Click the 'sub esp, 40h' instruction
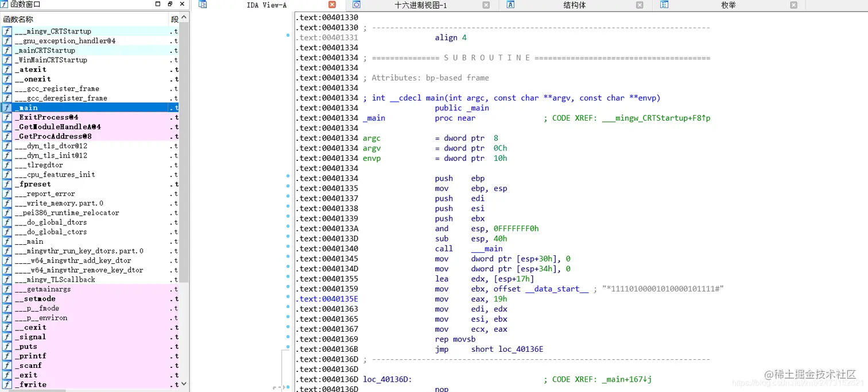Image resolution: width=868 pixels, height=392 pixels. click(471, 239)
